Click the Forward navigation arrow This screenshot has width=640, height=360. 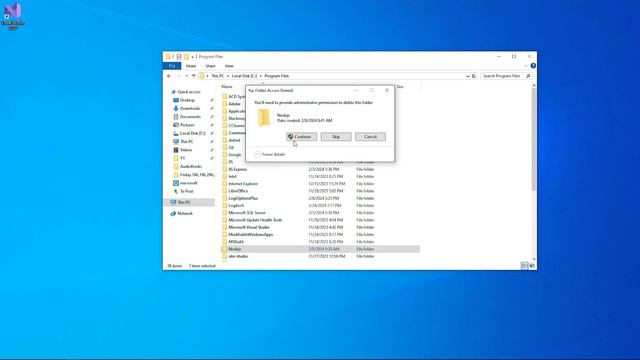point(178,76)
